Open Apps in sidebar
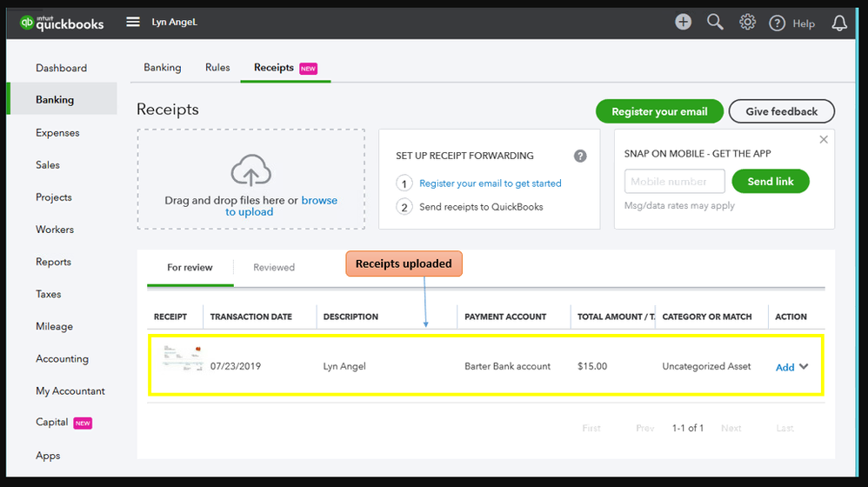Screen dimensions: 868x487 (48, 456)
